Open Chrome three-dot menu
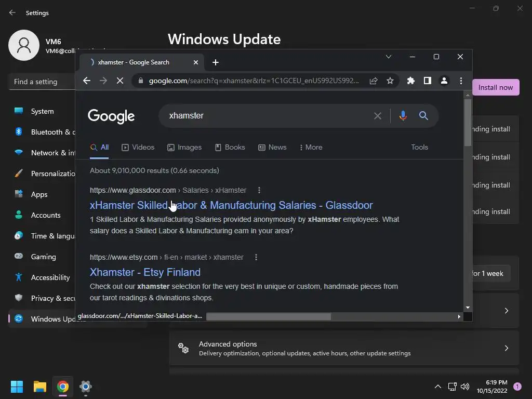The width and height of the screenshot is (532, 399). (x=461, y=81)
